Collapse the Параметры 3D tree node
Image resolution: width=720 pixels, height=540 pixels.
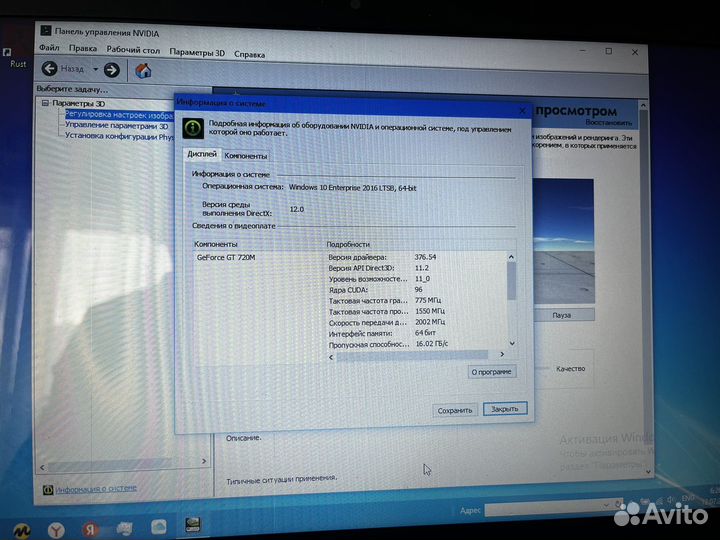45,103
